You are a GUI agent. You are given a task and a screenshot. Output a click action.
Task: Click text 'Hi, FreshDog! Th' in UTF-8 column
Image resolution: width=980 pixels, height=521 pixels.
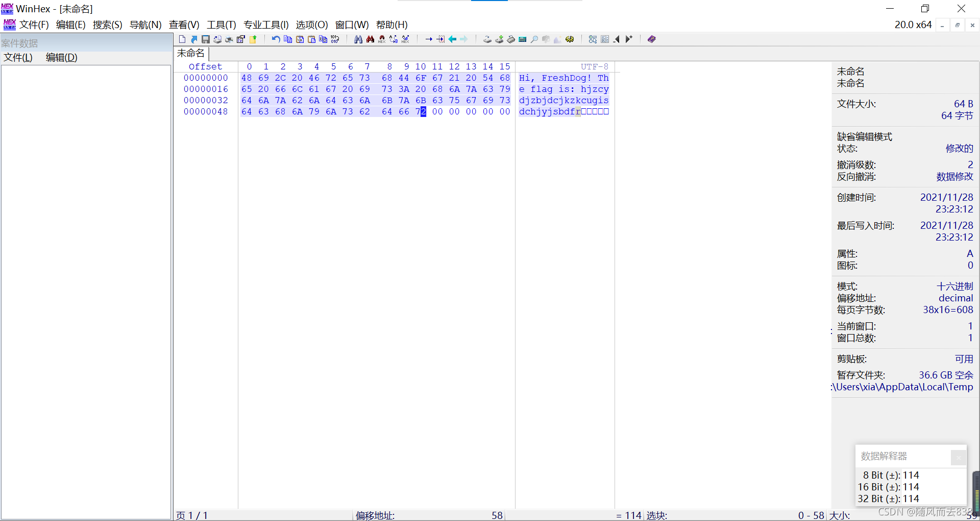[564, 78]
